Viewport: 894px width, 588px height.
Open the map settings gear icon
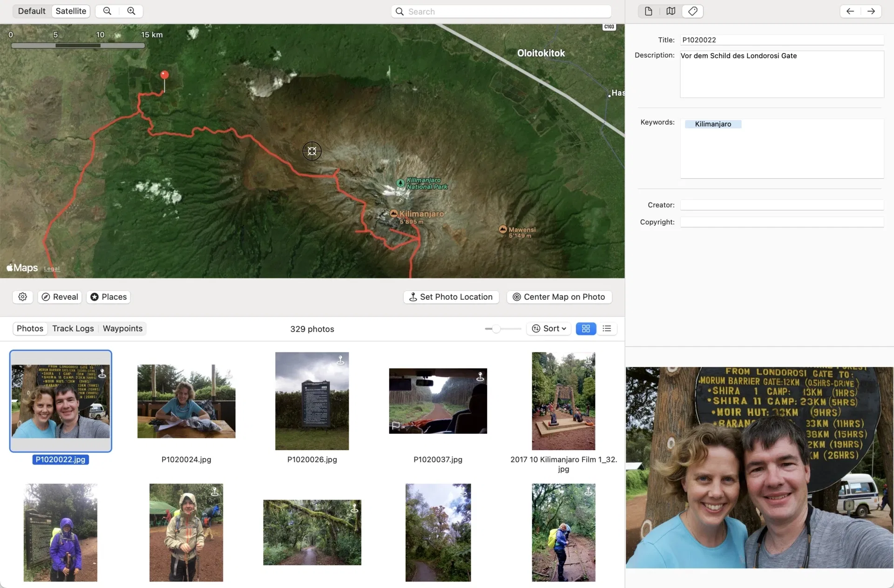[22, 297]
